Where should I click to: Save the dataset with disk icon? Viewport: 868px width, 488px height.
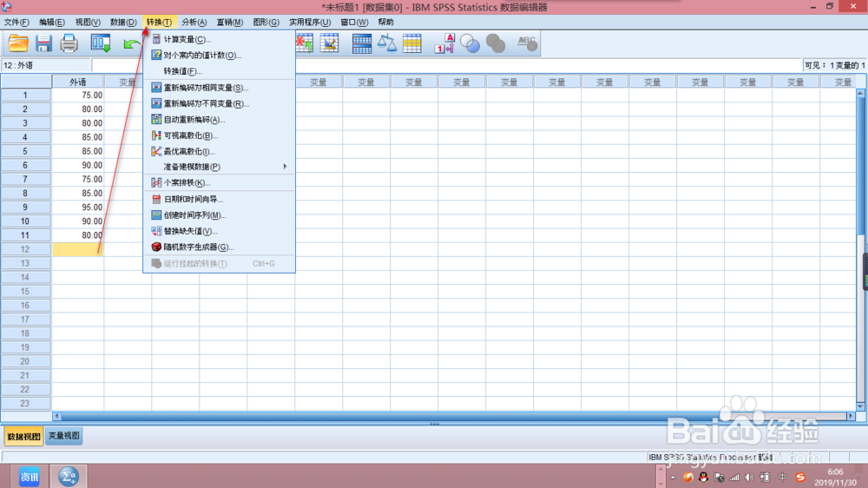tap(43, 43)
